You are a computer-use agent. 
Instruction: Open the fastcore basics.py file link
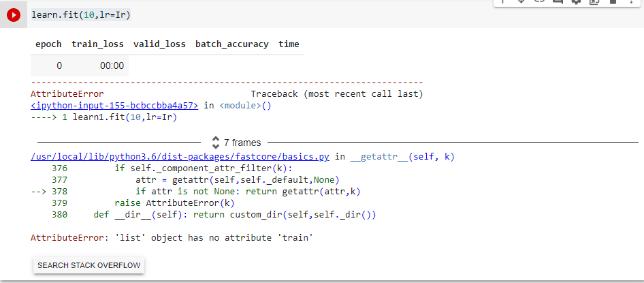pyautogui.click(x=180, y=156)
